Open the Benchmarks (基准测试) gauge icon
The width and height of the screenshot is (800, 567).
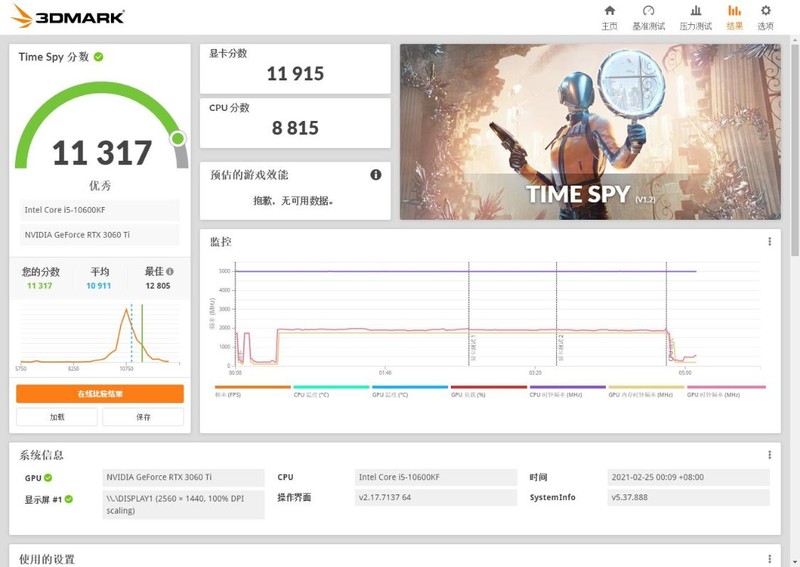coord(648,11)
